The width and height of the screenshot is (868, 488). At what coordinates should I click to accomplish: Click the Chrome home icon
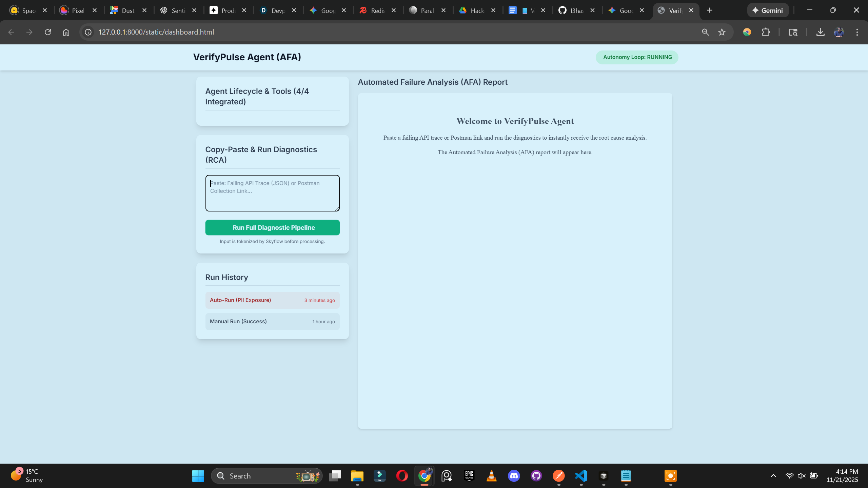66,32
